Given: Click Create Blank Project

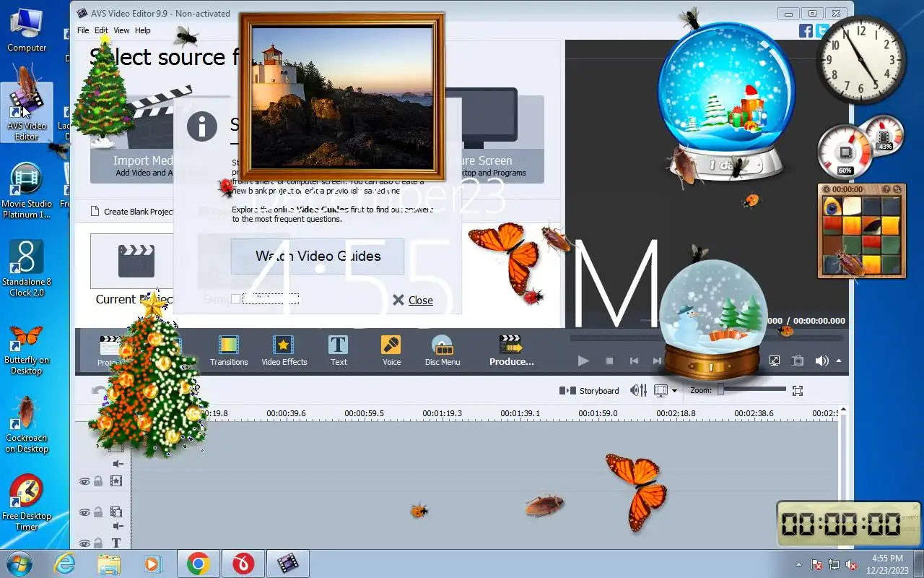Looking at the screenshot, I should click(132, 212).
